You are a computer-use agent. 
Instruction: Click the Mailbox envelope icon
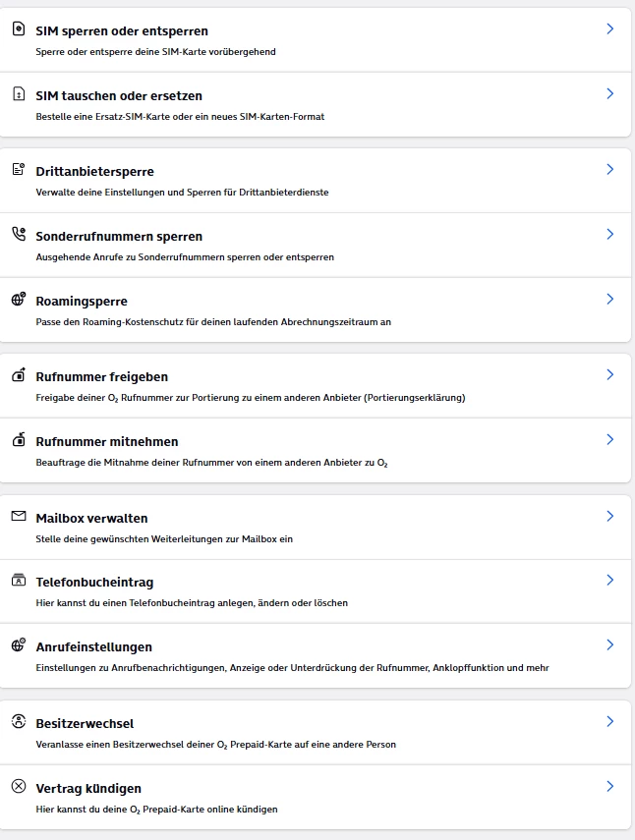(18, 516)
